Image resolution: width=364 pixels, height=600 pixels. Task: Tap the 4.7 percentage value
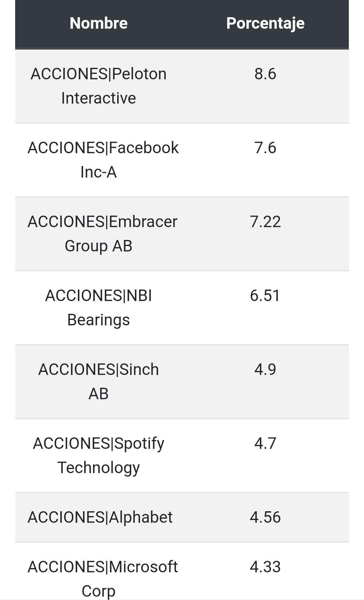[x=265, y=443]
